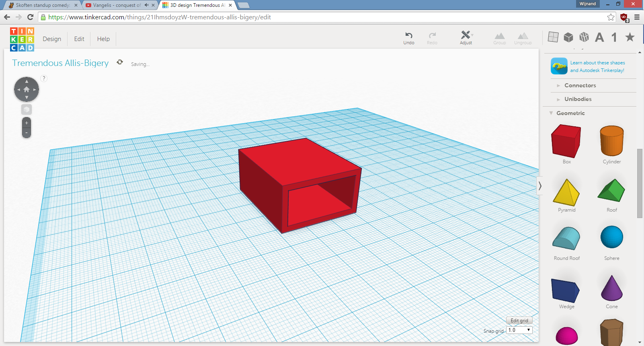Zoom in with the plus button
Viewport: 644px width, 346px height.
[x=27, y=123]
